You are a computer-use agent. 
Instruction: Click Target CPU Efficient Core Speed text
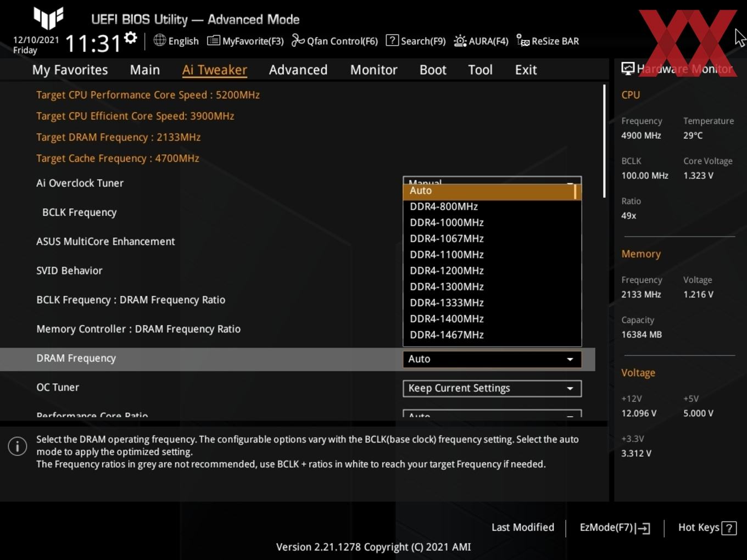[x=135, y=116]
